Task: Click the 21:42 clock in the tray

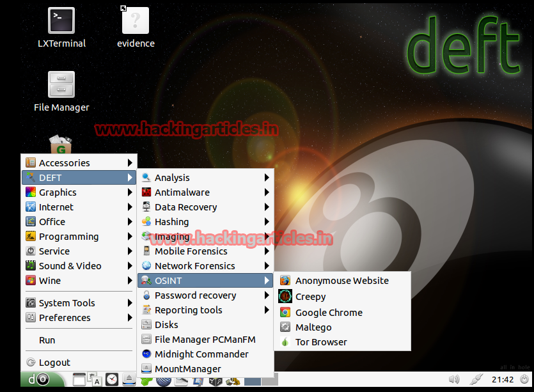Action: [502, 379]
